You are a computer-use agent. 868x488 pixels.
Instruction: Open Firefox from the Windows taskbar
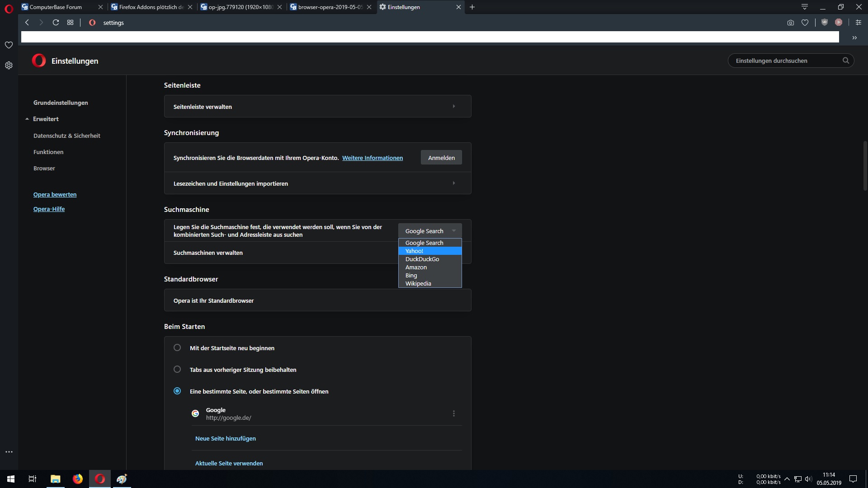tap(78, 479)
